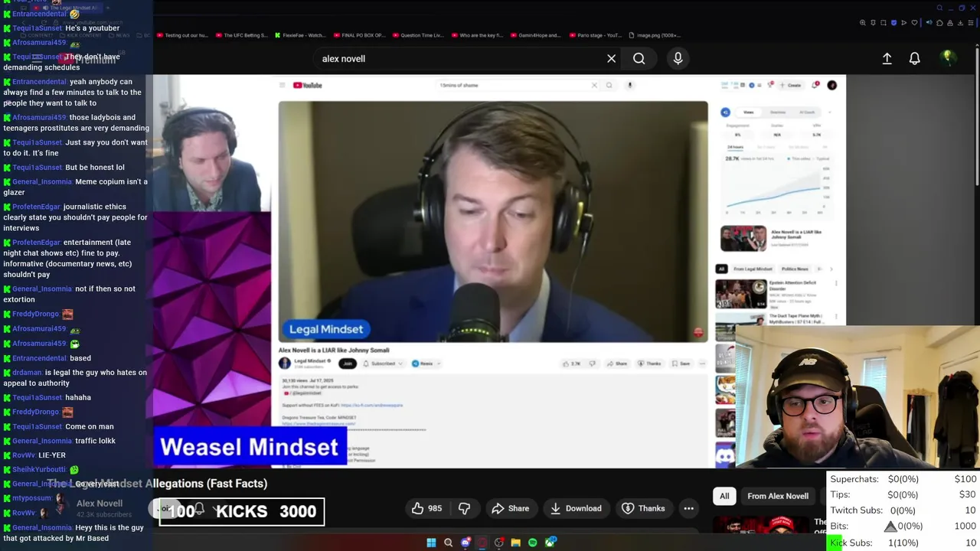
Task: Dislike the video next to the 985 likes
Action: pyautogui.click(x=464, y=508)
